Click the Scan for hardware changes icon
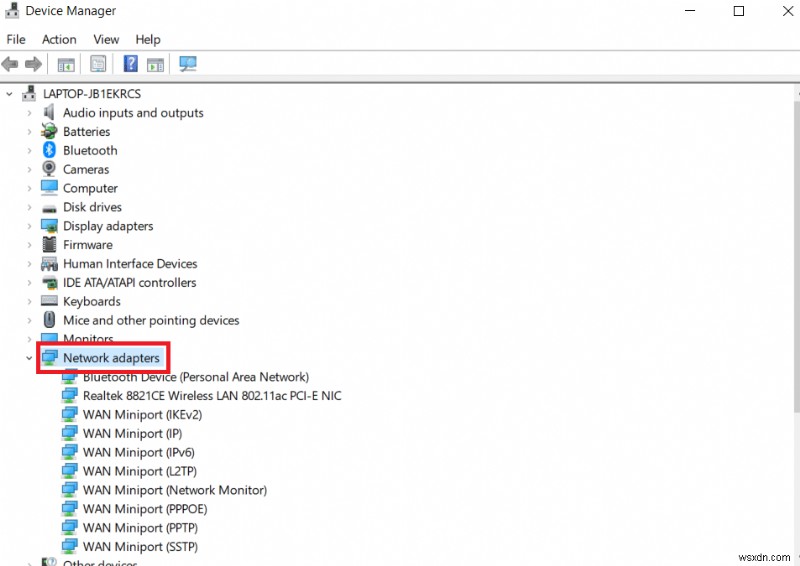This screenshot has height=566, width=800. [188, 64]
